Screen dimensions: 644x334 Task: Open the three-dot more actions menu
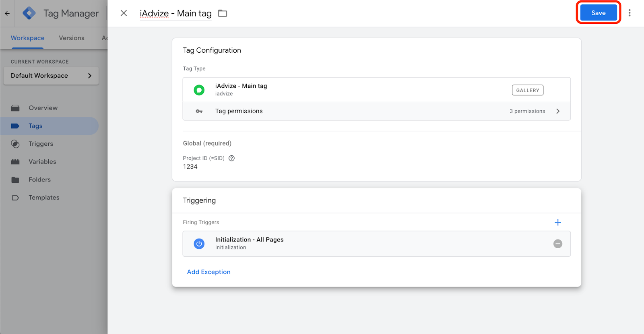click(630, 13)
